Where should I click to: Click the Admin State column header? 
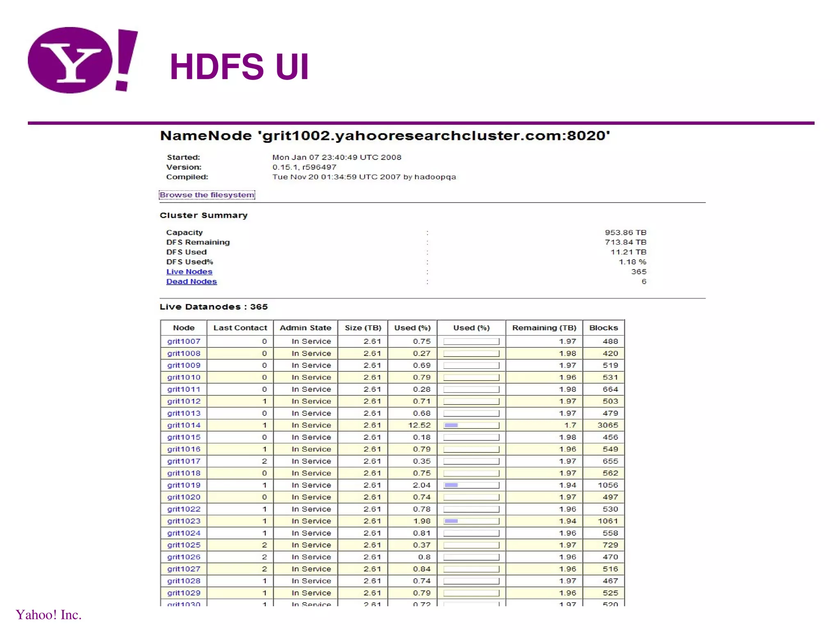pyautogui.click(x=305, y=328)
